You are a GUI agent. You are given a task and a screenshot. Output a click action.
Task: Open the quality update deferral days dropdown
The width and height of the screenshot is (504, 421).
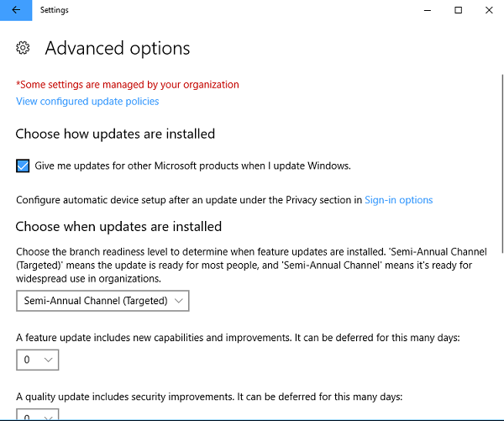click(x=37, y=415)
